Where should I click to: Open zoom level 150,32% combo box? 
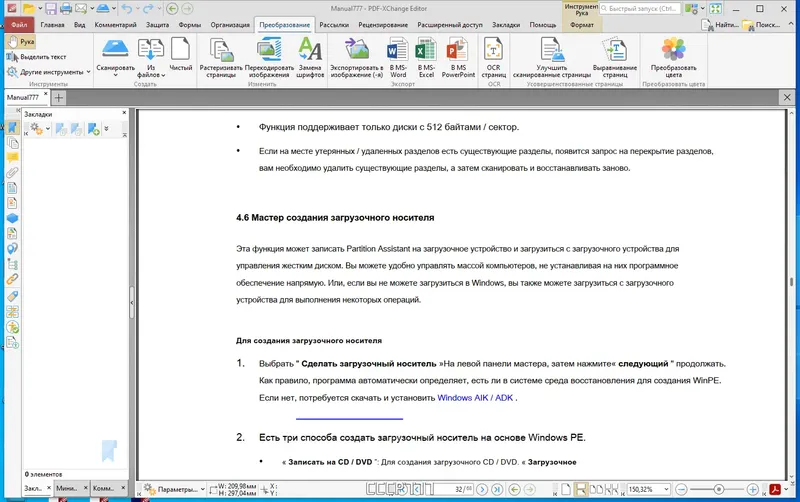pos(648,489)
